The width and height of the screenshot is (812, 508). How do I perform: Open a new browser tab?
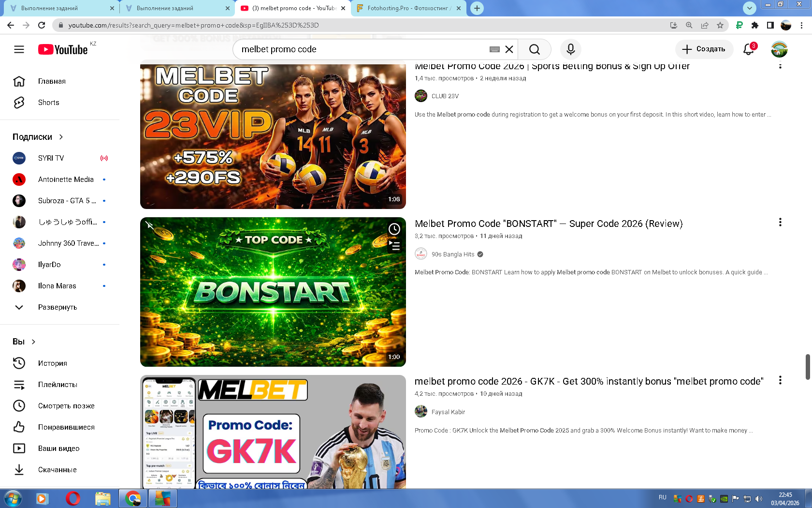[x=477, y=8]
